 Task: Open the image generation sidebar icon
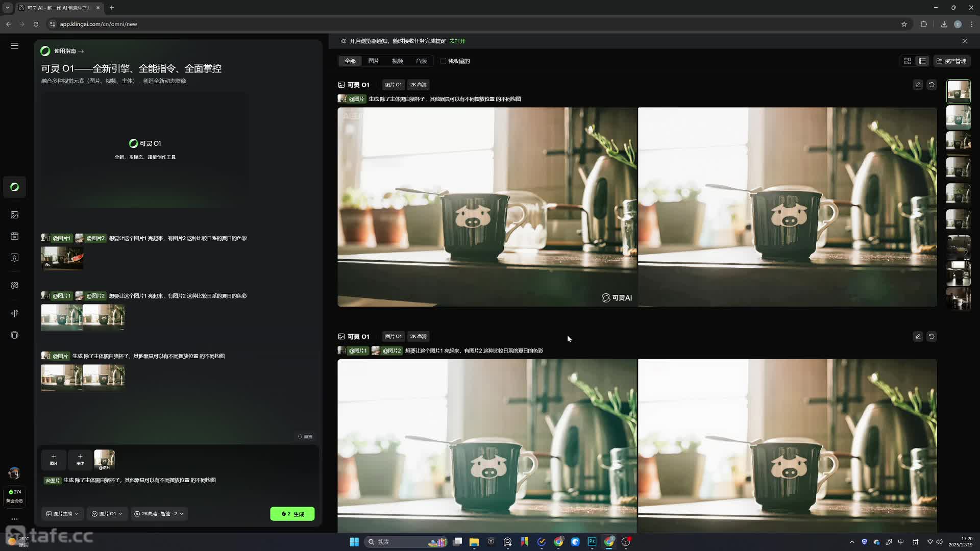pos(14,215)
